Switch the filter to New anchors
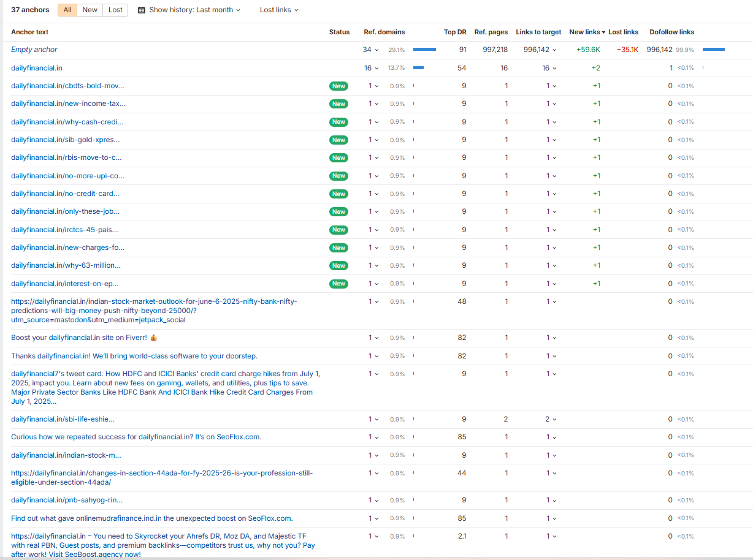This screenshot has height=560, width=753. [90, 10]
